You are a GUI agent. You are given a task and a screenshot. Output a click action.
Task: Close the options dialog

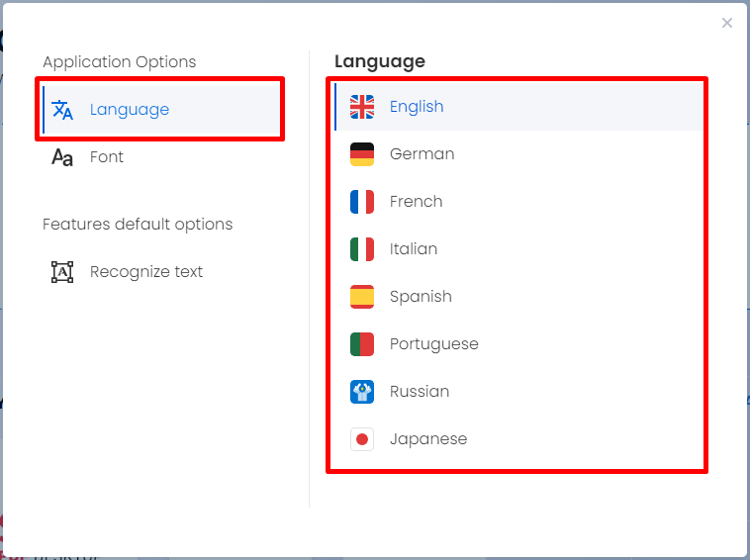pyautogui.click(x=727, y=23)
